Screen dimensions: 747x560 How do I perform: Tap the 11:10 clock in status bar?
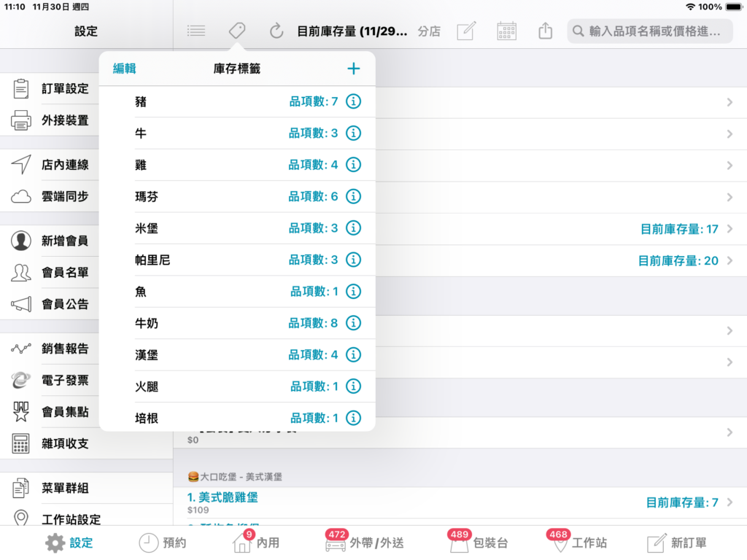[15, 7]
